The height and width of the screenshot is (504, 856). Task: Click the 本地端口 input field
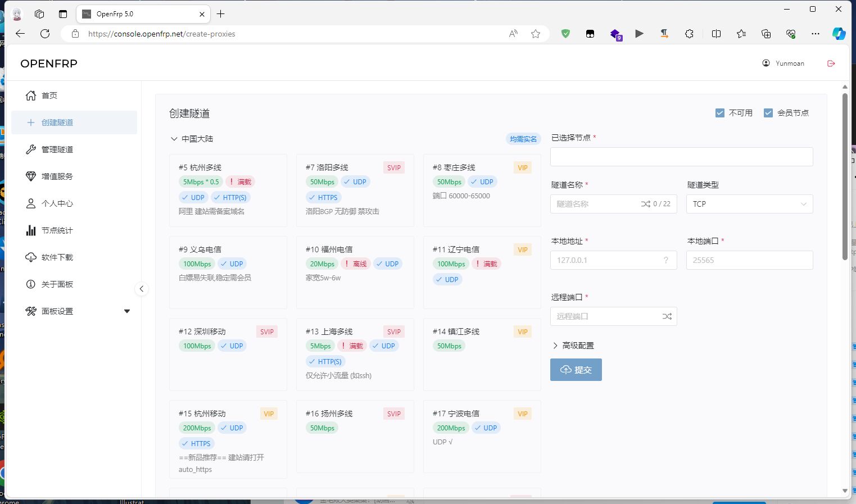[x=750, y=260]
